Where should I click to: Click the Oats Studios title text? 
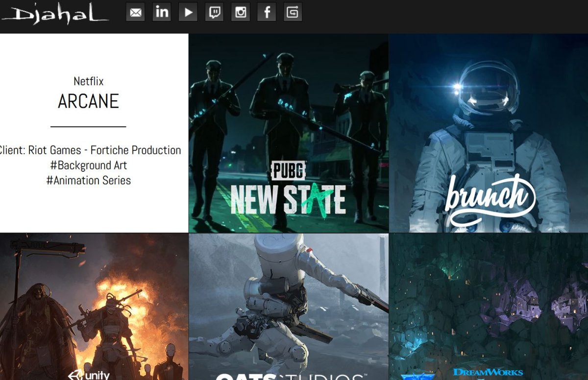pyautogui.click(x=288, y=376)
